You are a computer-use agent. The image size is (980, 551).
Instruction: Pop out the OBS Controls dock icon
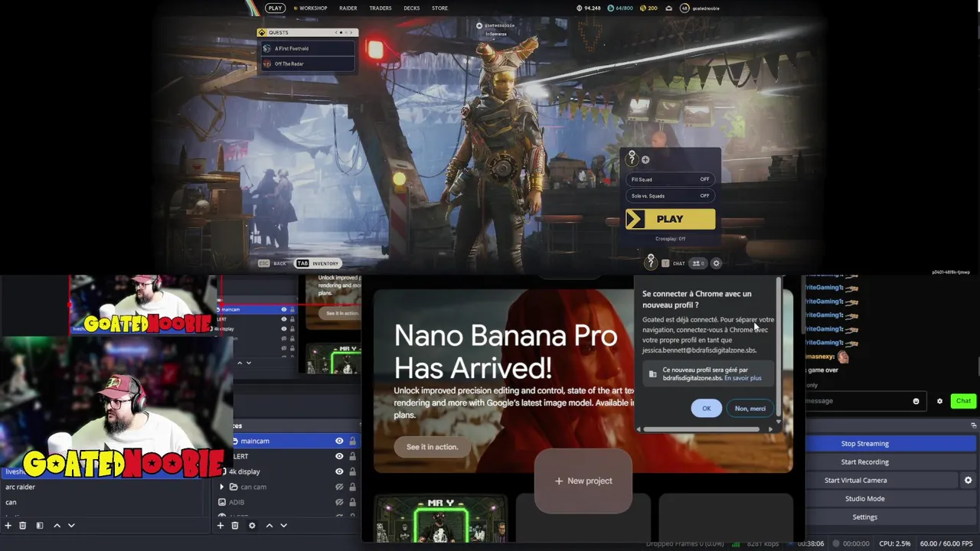point(973,425)
